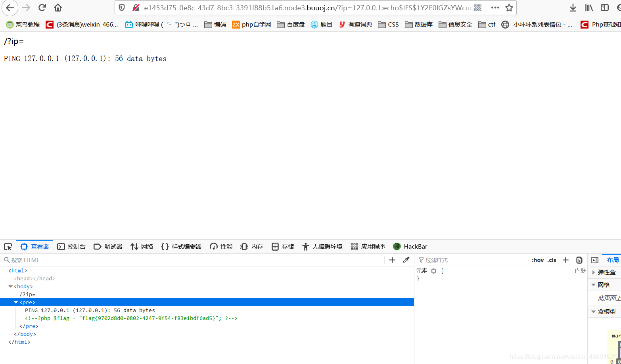The width and height of the screenshot is (621, 364).
Task: Reload the current page
Action: tap(42, 8)
